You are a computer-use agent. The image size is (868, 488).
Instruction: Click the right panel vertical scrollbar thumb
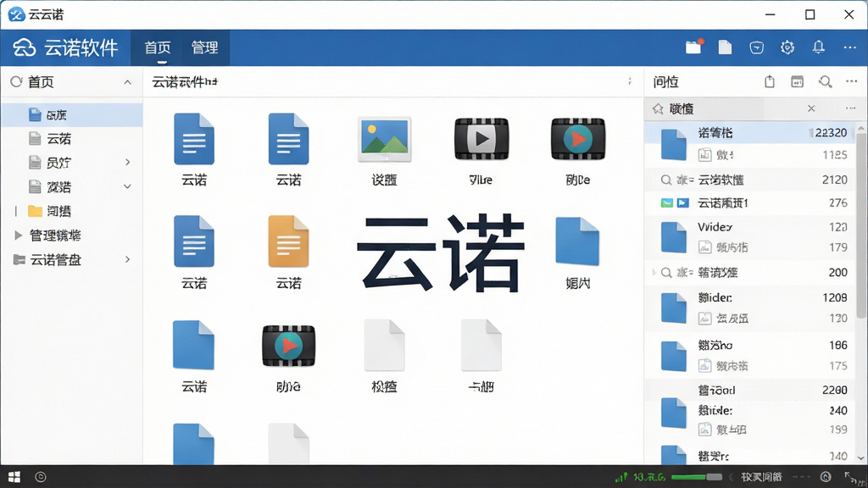(x=861, y=225)
